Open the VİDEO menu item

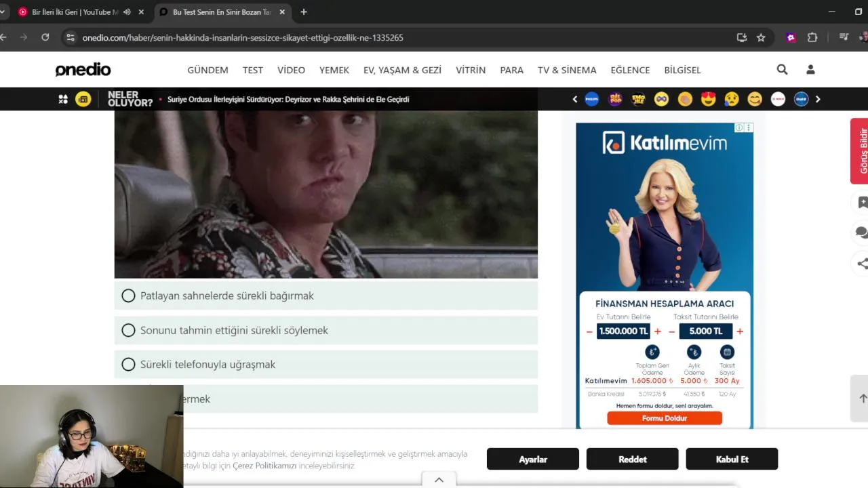(x=291, y=70)
